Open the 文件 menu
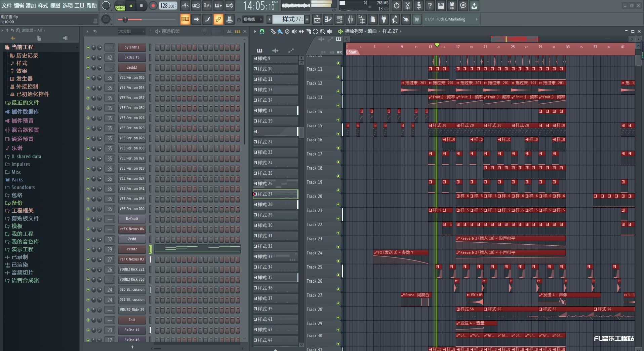The width and height of the screenshot is (644, 351). tap(7, 5)
